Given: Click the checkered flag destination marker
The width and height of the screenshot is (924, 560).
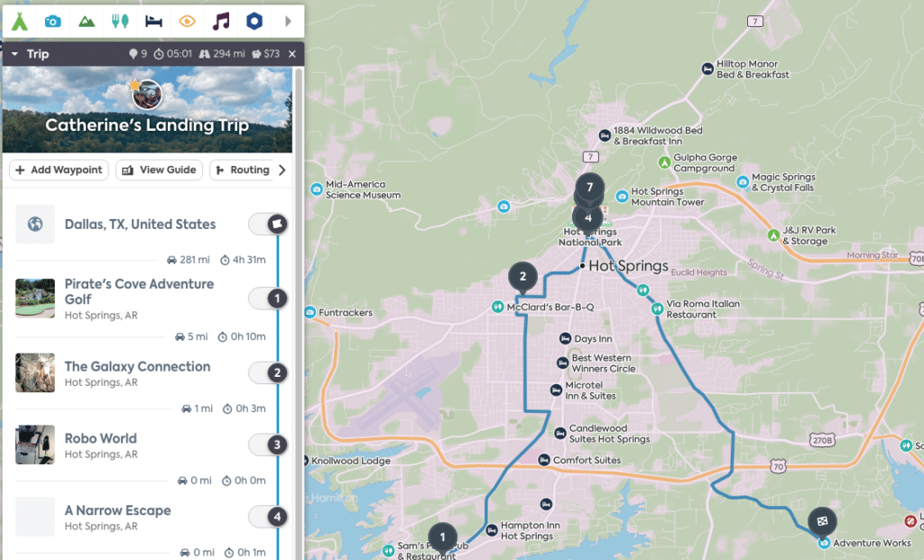Looking at the screenshot, I should pos(822,521).
